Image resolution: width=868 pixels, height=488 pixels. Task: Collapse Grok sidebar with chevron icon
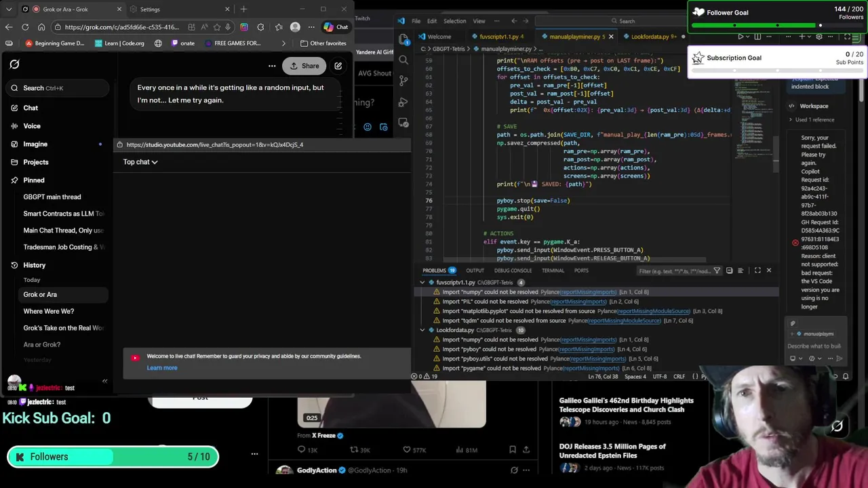pos(104,381)
